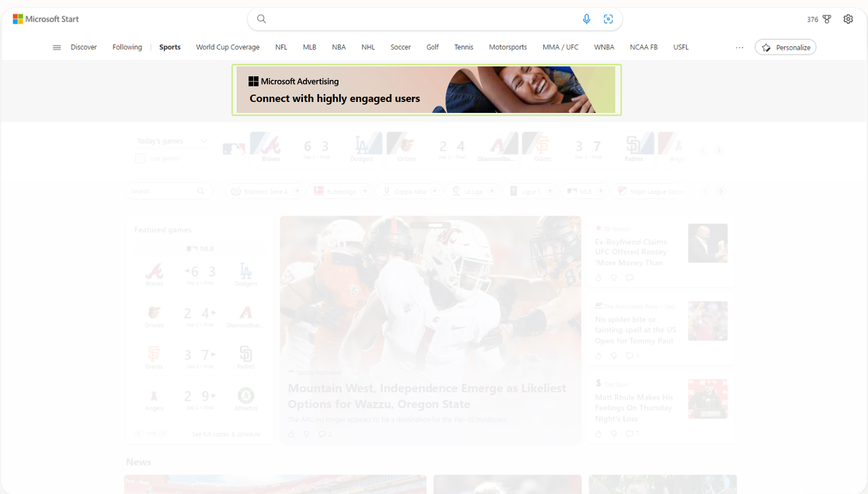Open the overflow menu of extra sports
The image size is (868, 494).
pos(740,47)
